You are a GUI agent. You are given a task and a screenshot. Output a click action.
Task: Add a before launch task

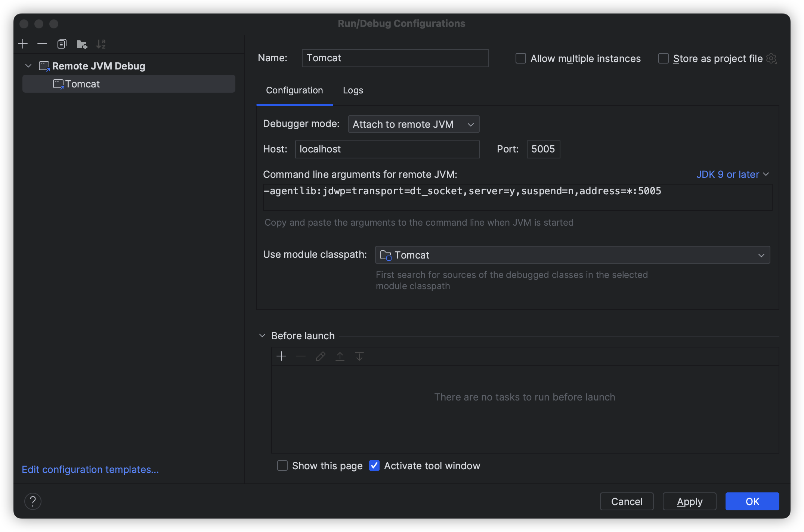point(281,356)
